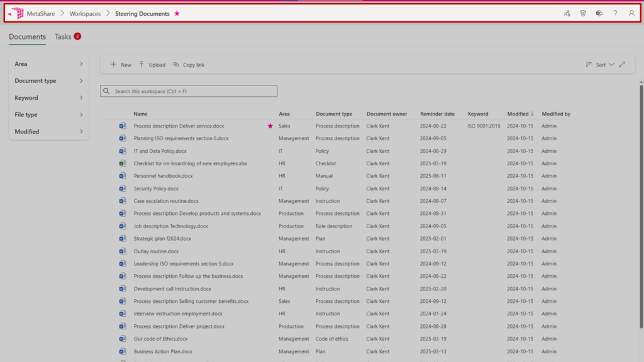This screenshot has width=644, height=362.
Task: Open the permissions people-lock icon
Action: (x=567, y=13)
